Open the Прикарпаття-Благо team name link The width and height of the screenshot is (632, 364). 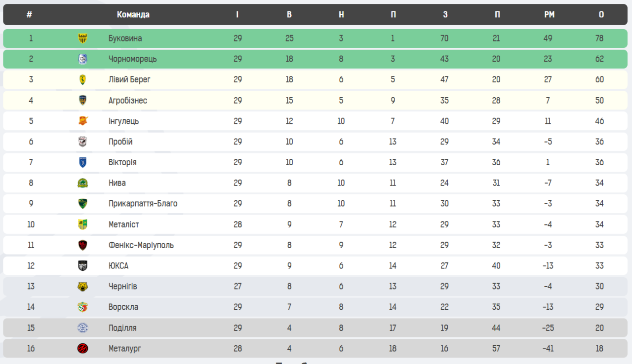point(143,204)
